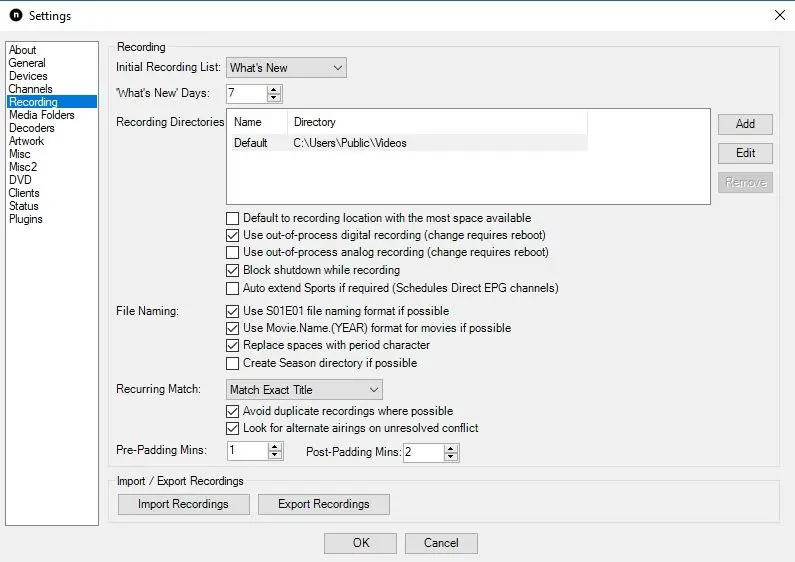Decrease Pre-Padding Mins with down arrow

coord(275,454)
